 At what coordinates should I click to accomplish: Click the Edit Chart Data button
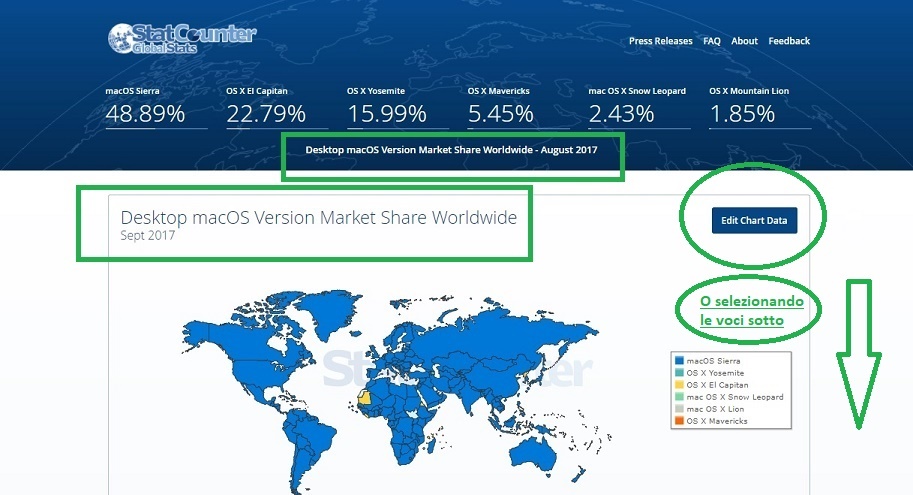point(754,220)
